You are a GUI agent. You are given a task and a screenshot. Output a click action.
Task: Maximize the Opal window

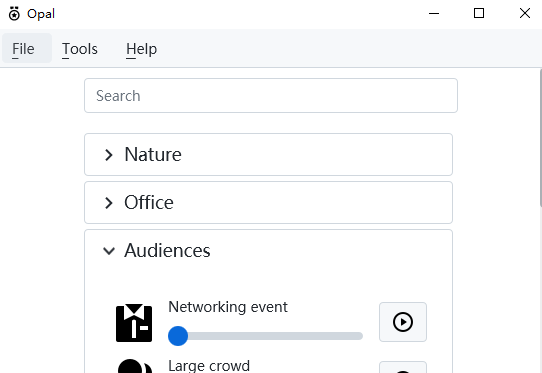point(479,13)
